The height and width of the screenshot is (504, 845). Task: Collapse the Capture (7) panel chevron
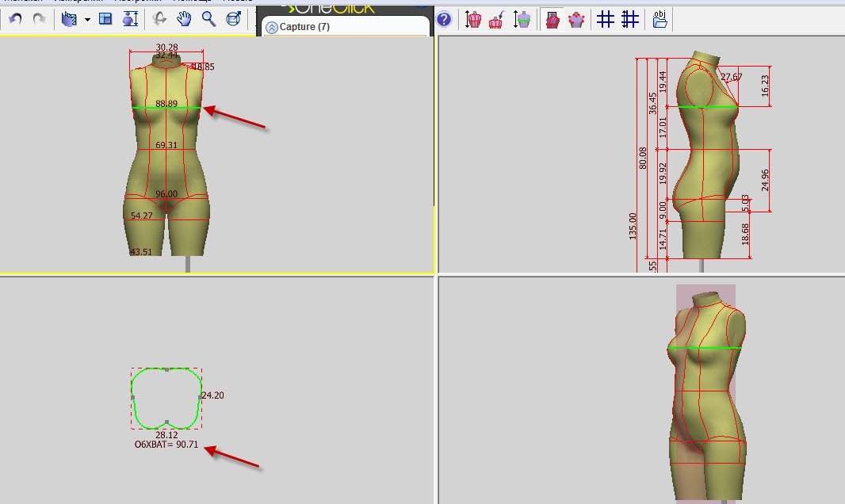[272, 28]
